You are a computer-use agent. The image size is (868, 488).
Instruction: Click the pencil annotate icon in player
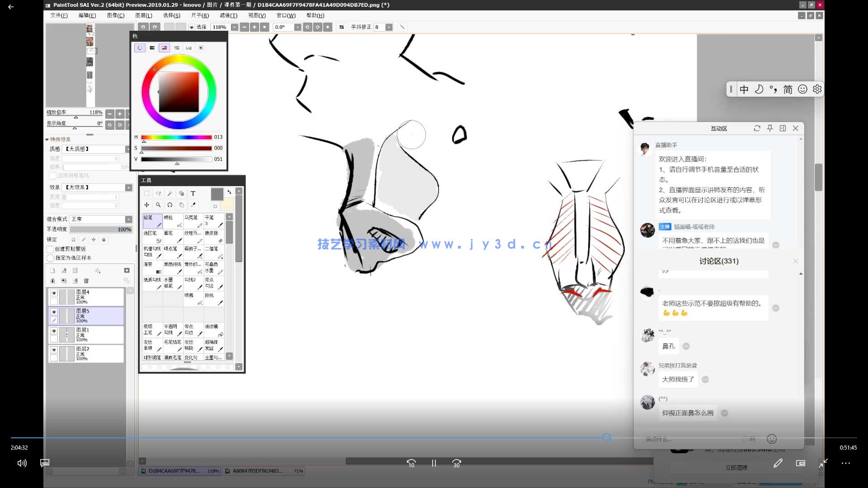tap(778, 463)
